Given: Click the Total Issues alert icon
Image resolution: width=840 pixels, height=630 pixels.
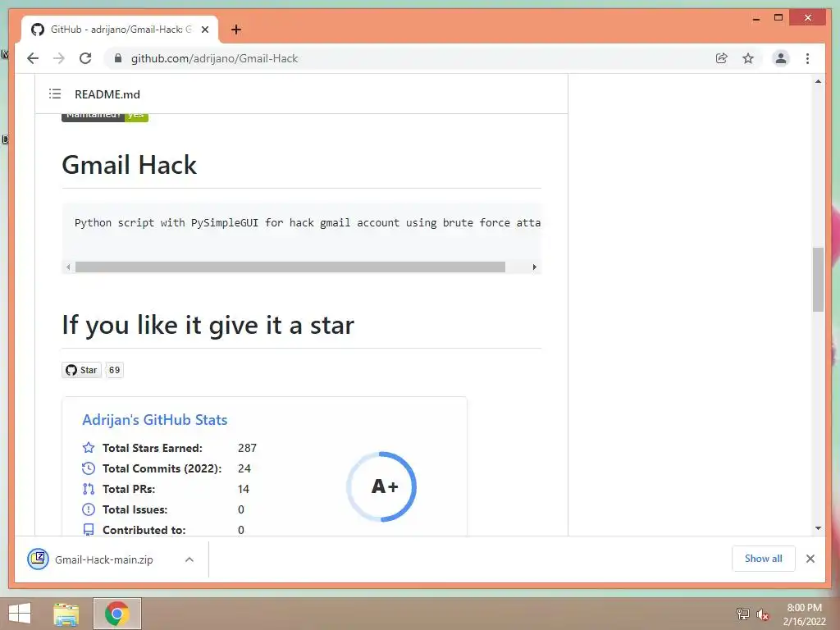Looking at the screenshot, I should point(89,509).
